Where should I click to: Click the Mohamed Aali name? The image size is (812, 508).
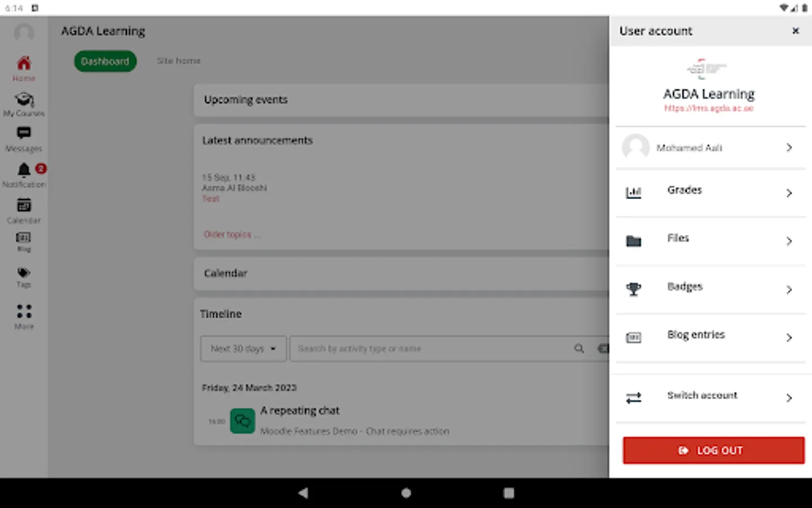click(689, 148)
